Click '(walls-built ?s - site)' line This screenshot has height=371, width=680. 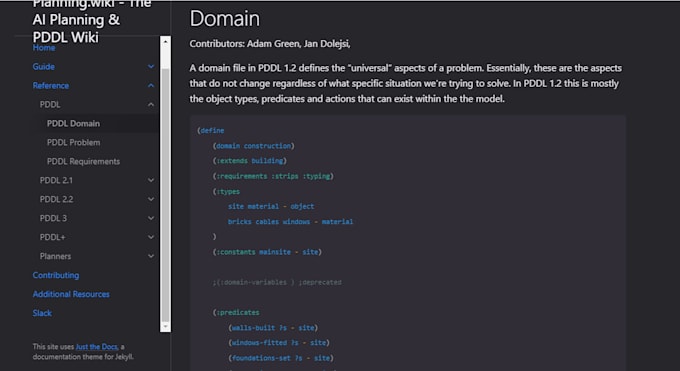[x=273, y=328]
